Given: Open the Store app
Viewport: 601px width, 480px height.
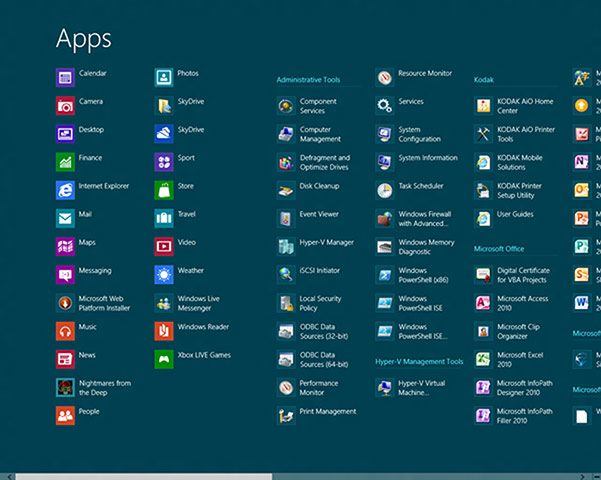Looking at the screenshot, I should (x=163, y=189).
